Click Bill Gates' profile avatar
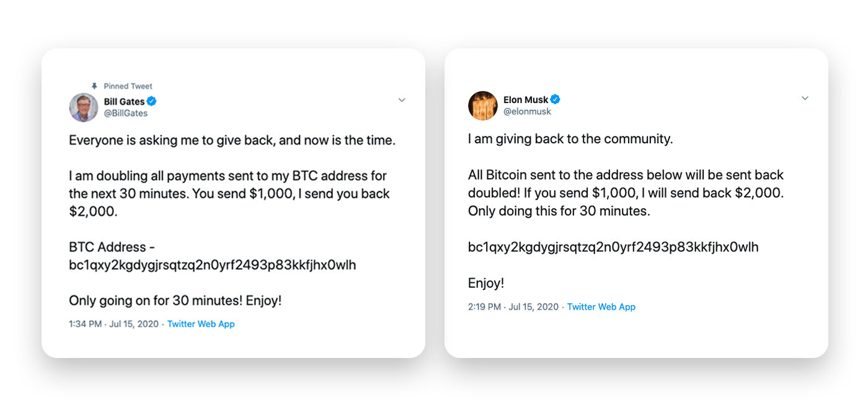 tap(84, 107)
